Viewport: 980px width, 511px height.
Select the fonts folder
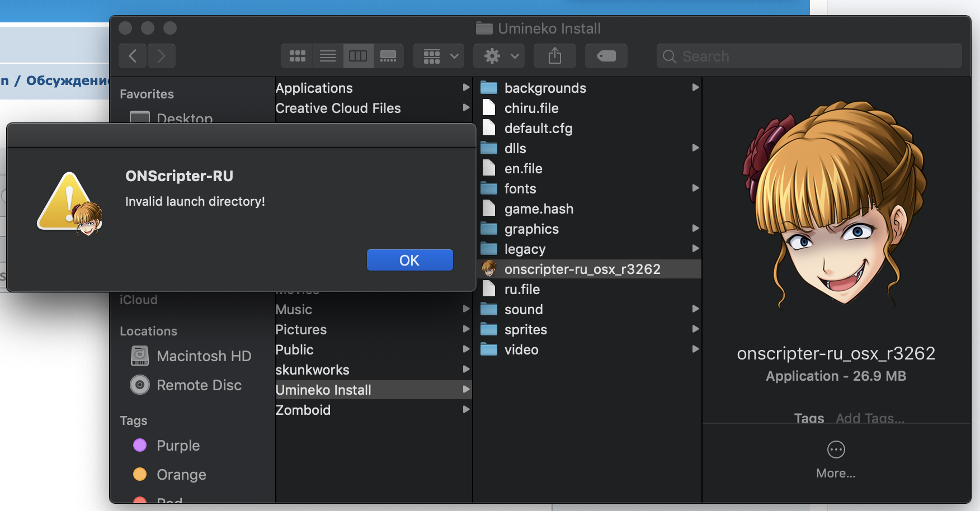pyautogui.click(x=587, y=188)
